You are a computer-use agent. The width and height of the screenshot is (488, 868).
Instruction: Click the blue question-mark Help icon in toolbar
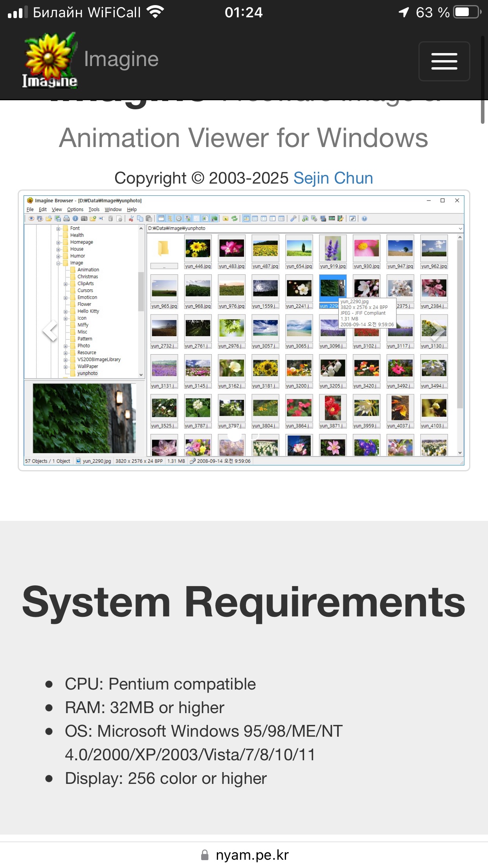364,219
